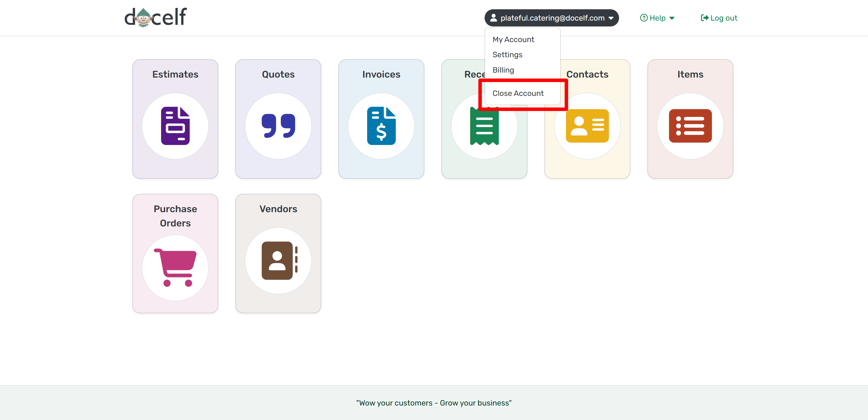Open the Purchase Orders cart icon
This screenshot has width=868, height=420.
coord(175,268)
